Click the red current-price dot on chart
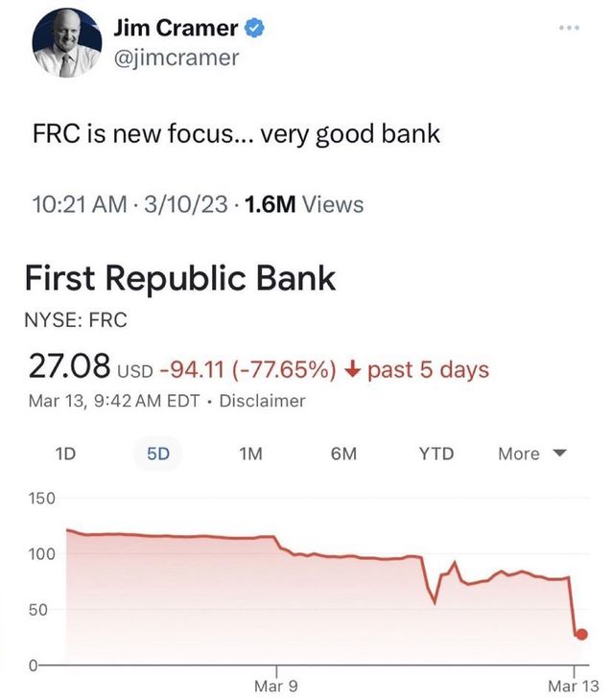The width and height of the screenshot is (612, 700). 581,634
